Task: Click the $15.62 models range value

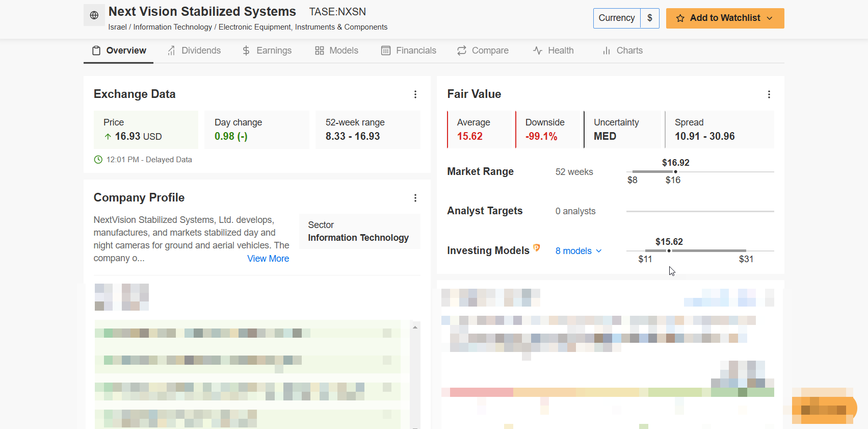Action: [x=669, y=242]
